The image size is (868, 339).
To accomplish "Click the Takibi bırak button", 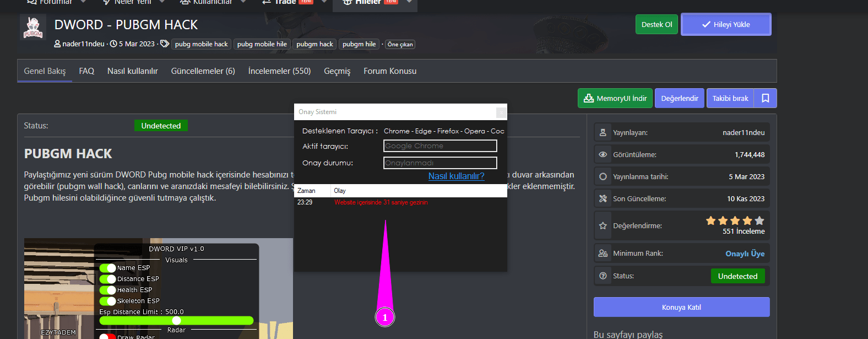I will click(730, 98).
